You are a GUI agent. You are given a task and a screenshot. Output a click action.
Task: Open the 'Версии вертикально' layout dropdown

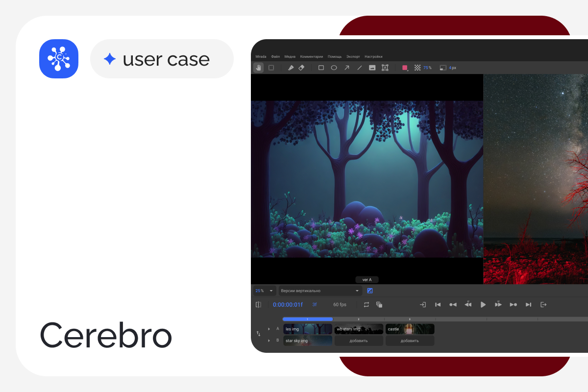pyautogui.click(x=320, y=291)
